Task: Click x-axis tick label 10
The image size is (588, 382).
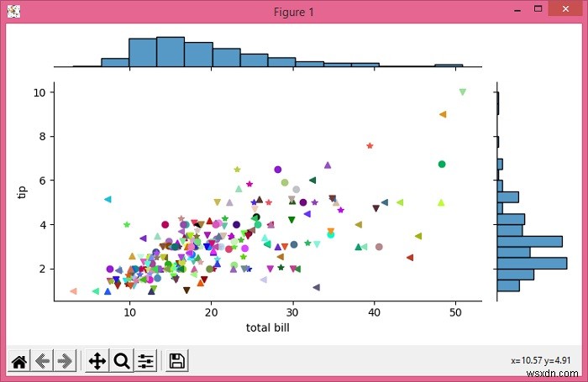Action: (129, 312)
